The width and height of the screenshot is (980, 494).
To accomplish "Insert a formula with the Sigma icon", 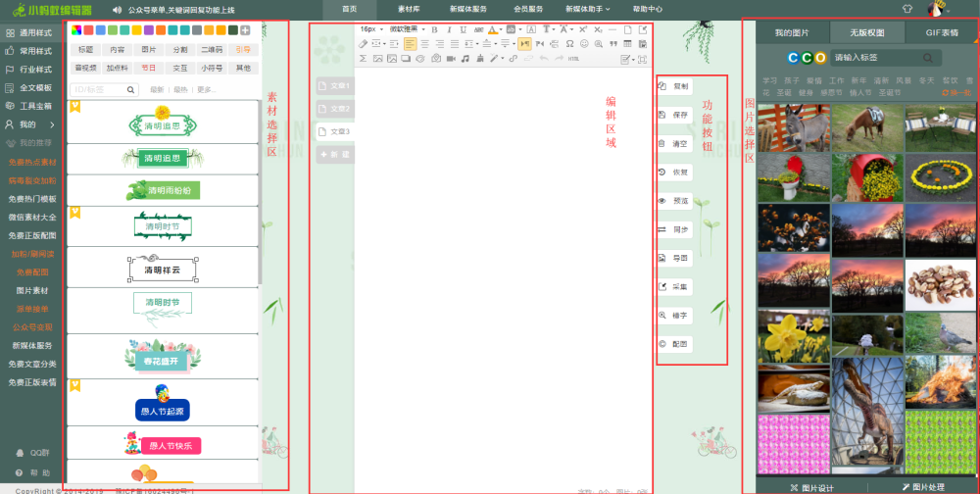I will point(363,59).
